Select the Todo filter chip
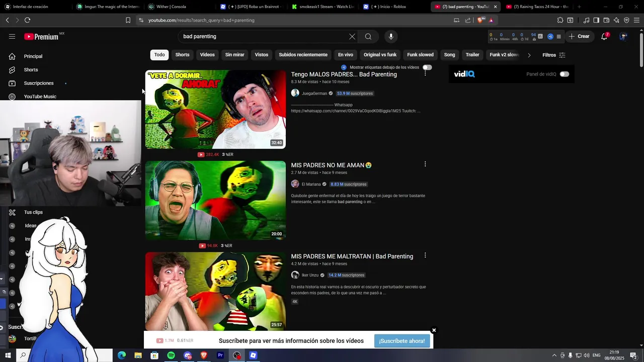The width and height of the screenshot is (644, 362). (159, 55)
